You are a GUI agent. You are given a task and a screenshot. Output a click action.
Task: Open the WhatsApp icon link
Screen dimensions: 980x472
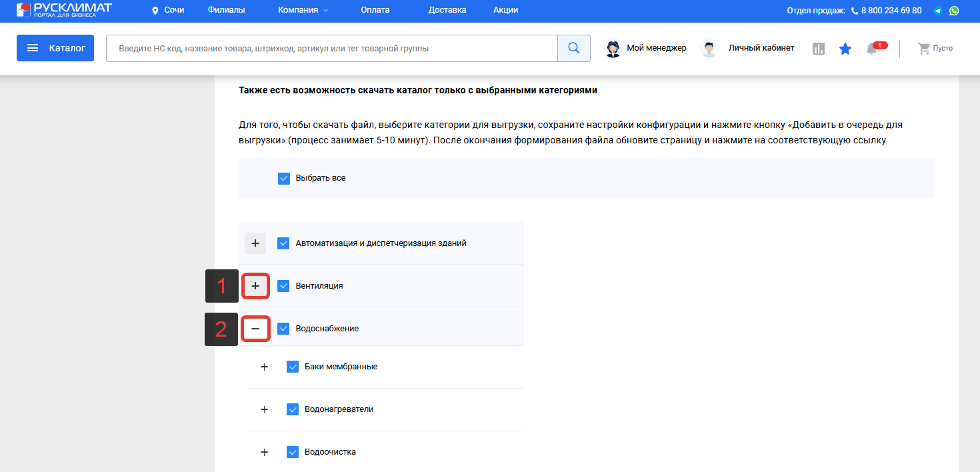954,11
